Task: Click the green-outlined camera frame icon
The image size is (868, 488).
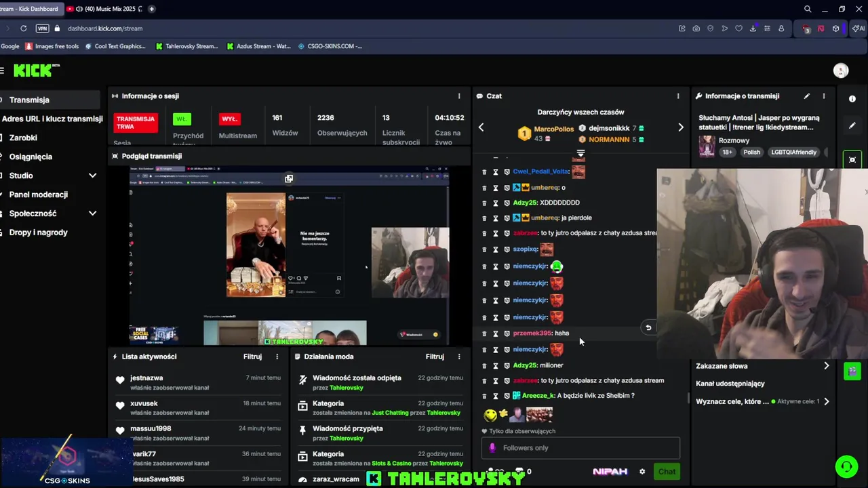Action: (852, 159)
